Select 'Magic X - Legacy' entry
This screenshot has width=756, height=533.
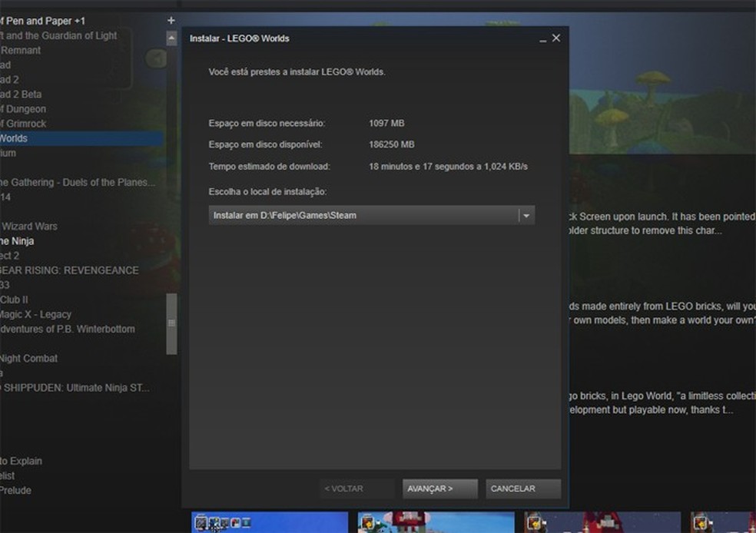pyautogui.click(x=35, y=315)
